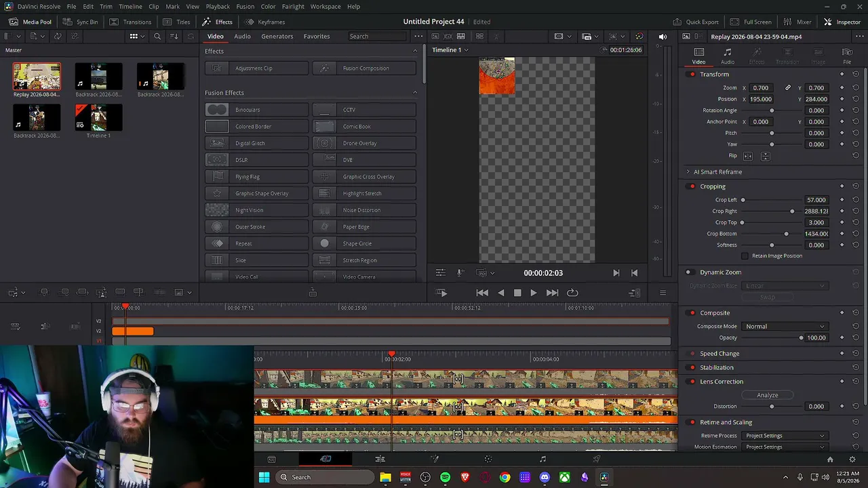Open the Project Manager home icon
The width and height of the screenshot is (868, 488).
830,460
